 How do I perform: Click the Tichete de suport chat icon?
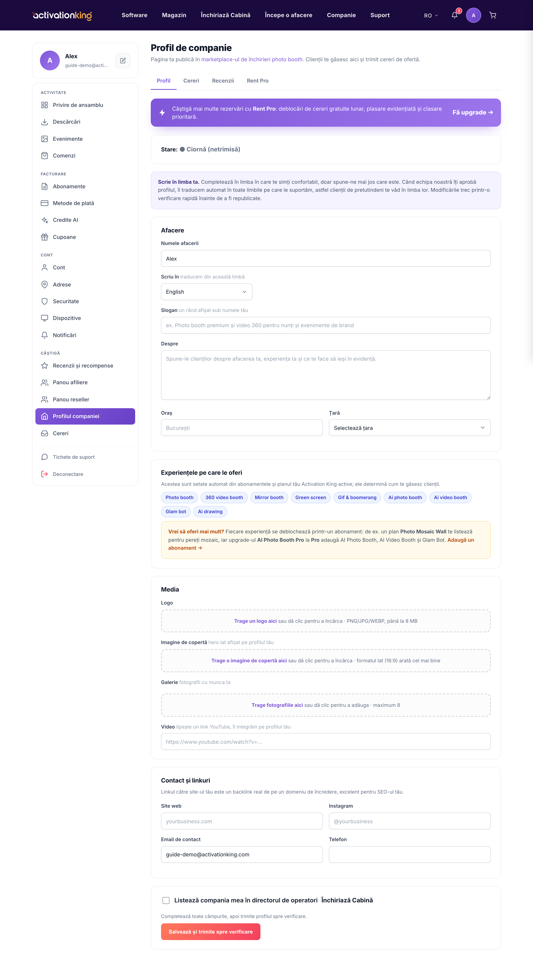pos(45,457)
